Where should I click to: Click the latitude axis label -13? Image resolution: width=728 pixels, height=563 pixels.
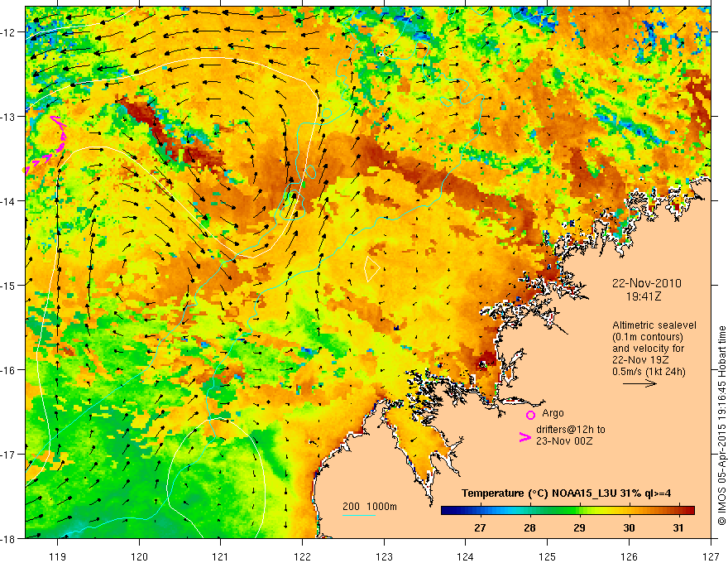[x=9, y=117]
